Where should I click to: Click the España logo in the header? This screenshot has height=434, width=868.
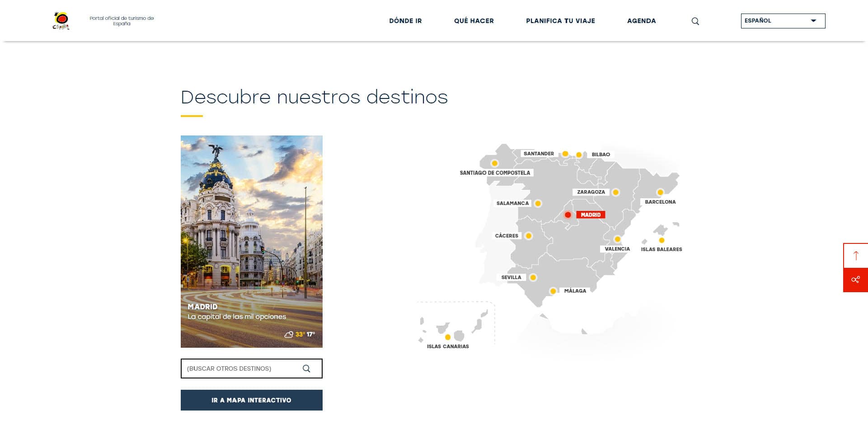61,20
